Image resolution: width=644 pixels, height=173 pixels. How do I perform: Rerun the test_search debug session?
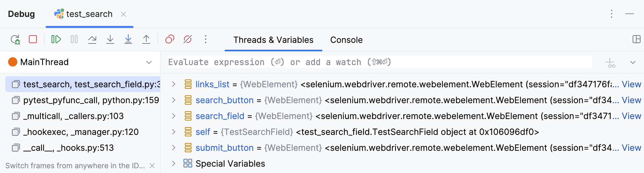15,39
